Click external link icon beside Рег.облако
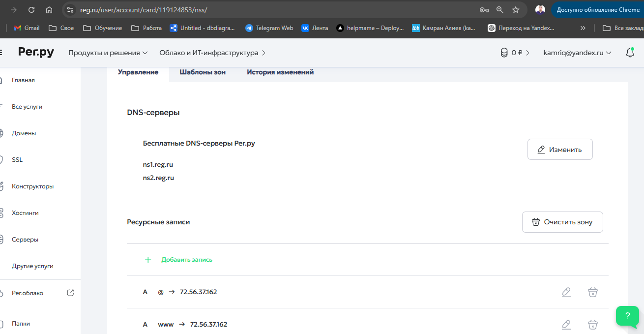This screenshot has width=644, height=334. pyautogui.click(x=70, y=293)
